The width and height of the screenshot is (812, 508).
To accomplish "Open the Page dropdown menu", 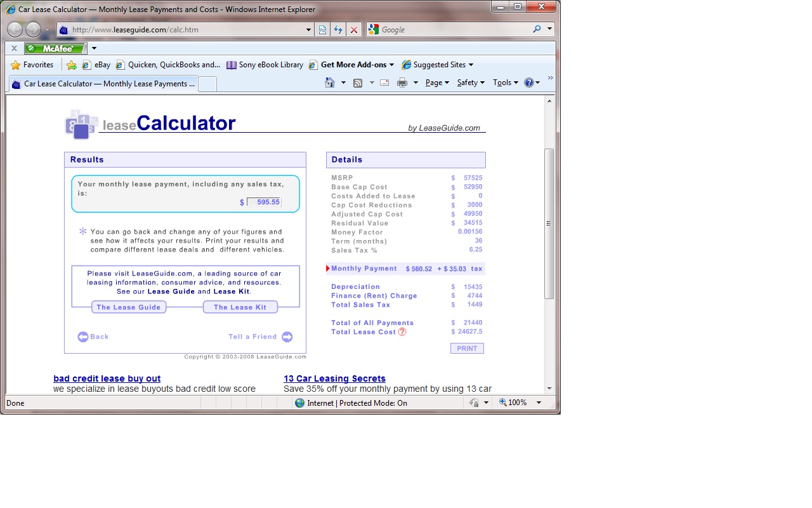I will [437, 83].
